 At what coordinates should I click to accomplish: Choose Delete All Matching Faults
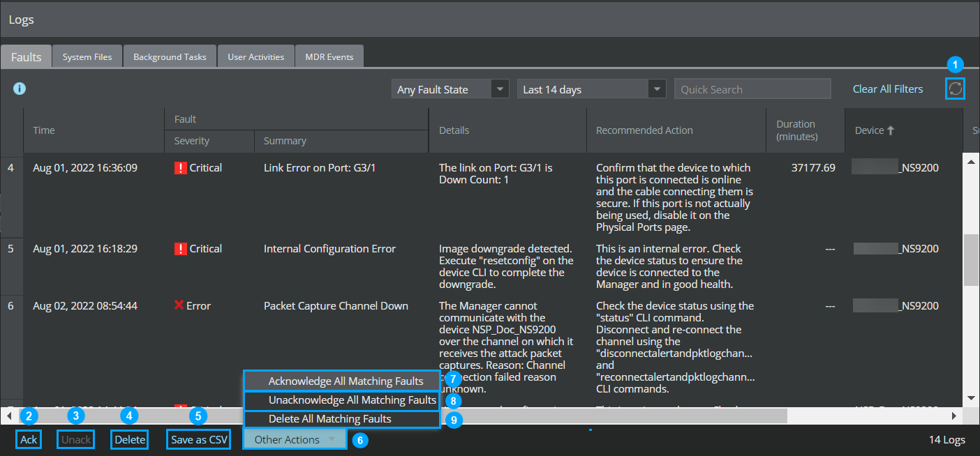342,419
